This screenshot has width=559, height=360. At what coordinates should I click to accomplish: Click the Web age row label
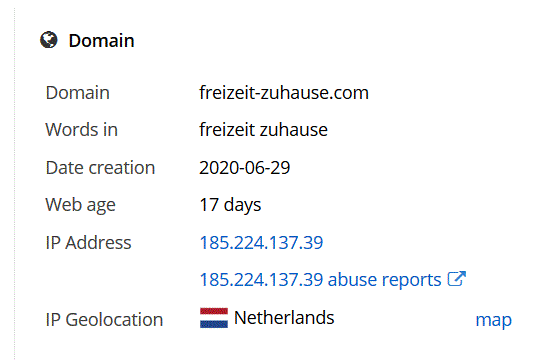(80, 205)
